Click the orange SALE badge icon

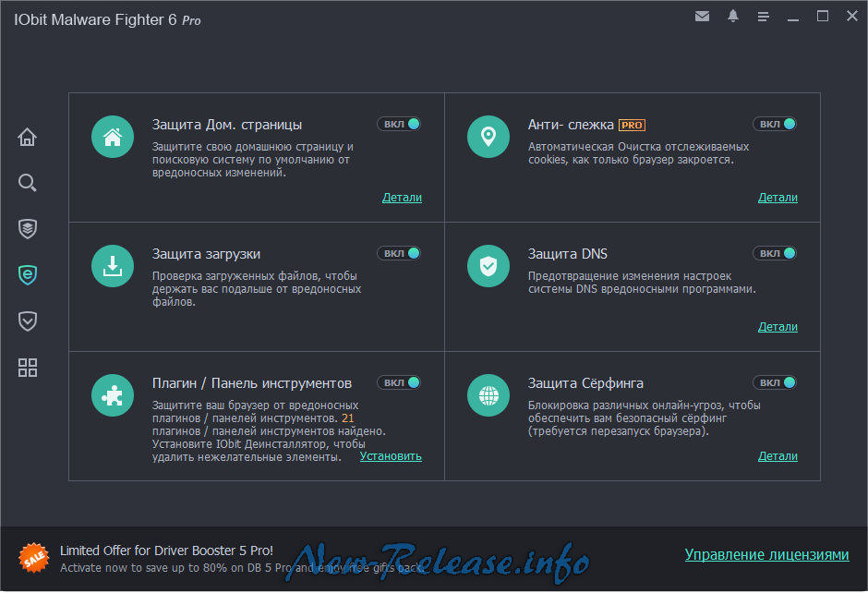34,558
